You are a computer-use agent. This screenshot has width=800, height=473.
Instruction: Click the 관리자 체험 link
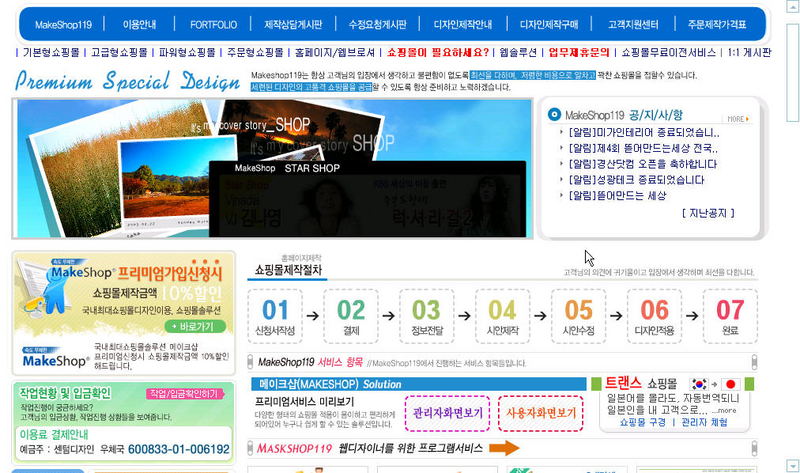[705, 422]
